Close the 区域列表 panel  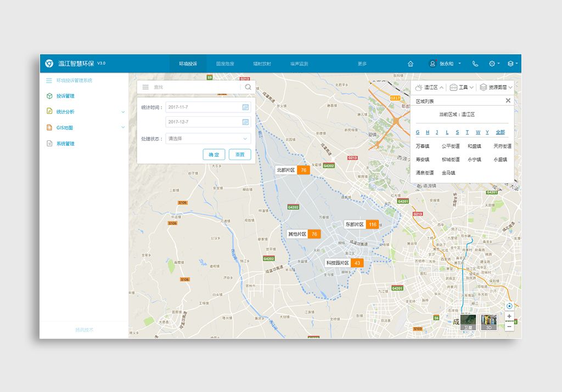(508, 100)
